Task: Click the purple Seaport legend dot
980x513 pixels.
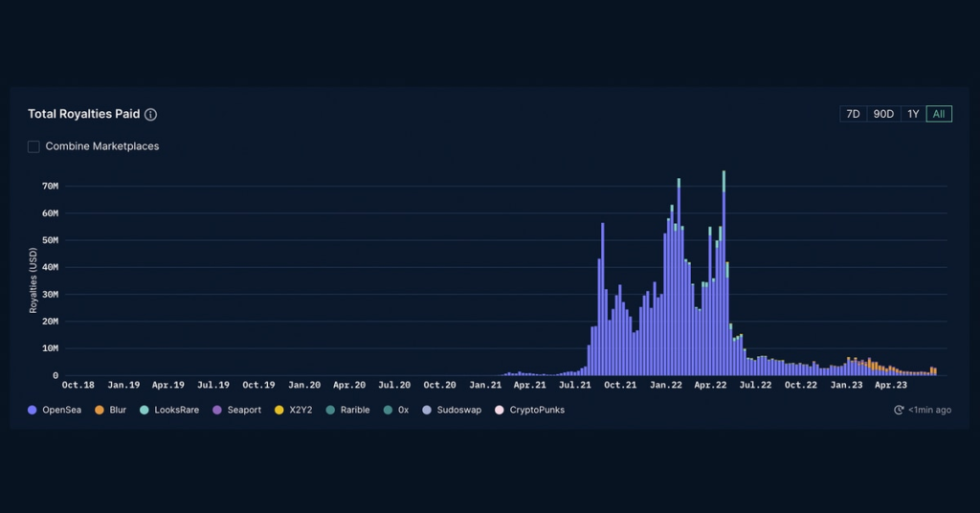Action: pos(217,410)
